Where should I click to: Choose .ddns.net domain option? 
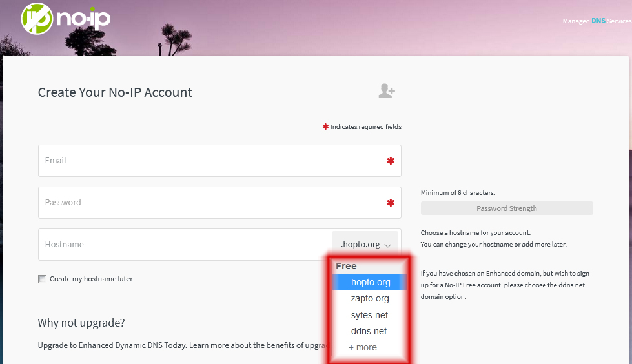pos(369,331)
